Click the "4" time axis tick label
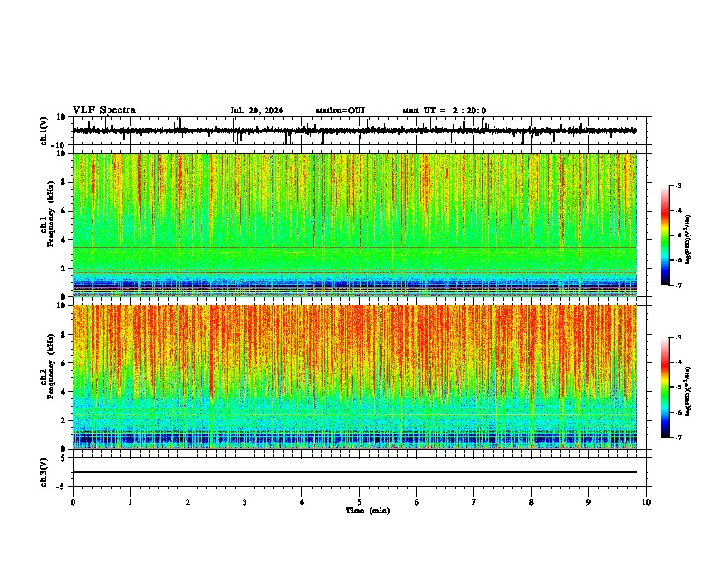728x563 pixels. [302, 502]
